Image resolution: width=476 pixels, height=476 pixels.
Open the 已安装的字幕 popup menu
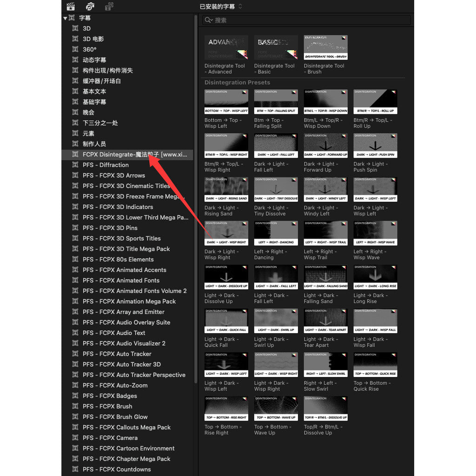pos(221,7)
